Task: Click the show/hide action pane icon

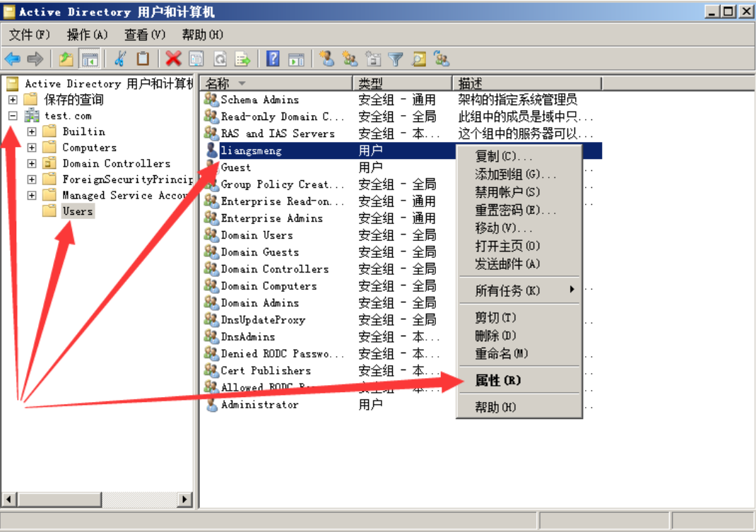Action: 296,59
